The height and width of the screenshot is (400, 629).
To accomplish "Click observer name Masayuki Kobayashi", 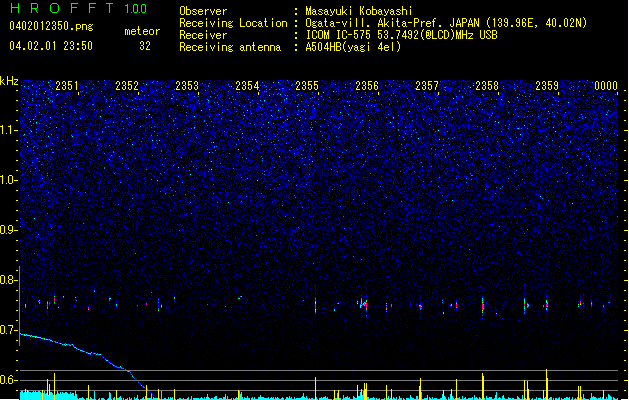I will point(359,11).
